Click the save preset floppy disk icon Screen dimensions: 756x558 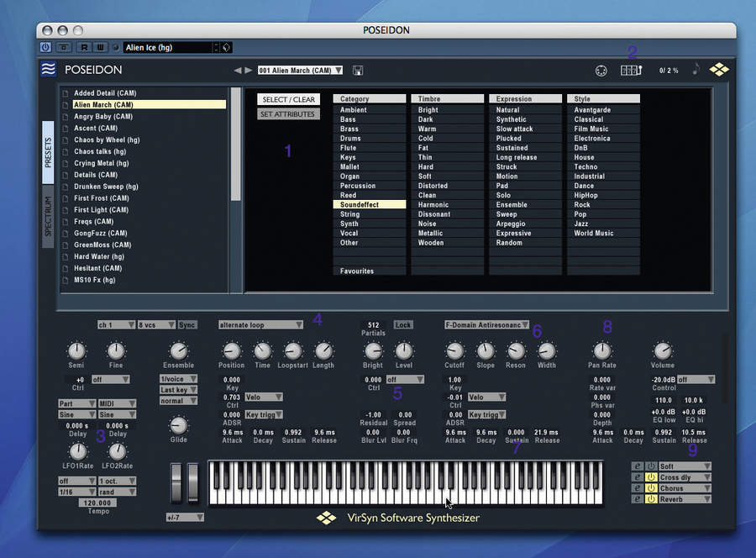tap(359, 71)
